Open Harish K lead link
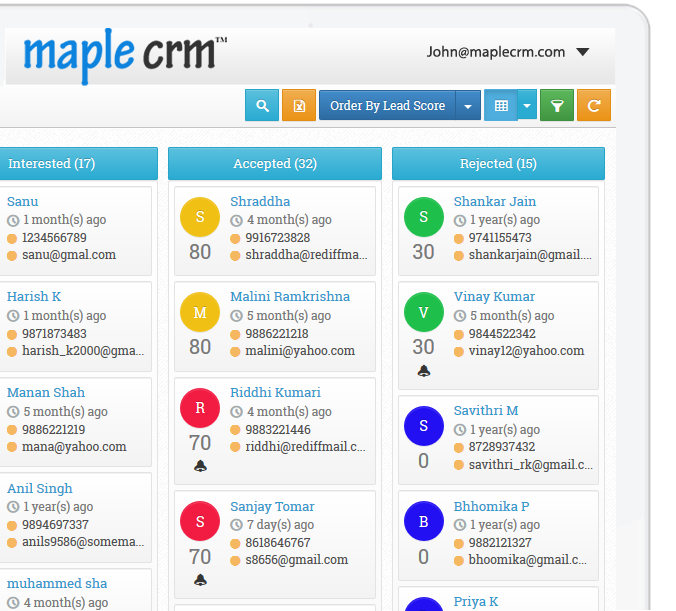Image resolution: width=676 pixels, height=611 pixels. click(34, 297)
